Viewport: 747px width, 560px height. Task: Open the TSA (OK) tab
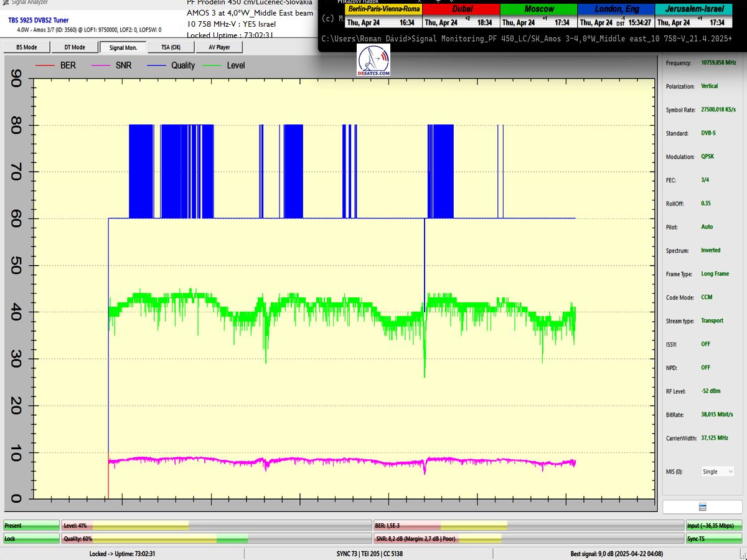(171, 47)
